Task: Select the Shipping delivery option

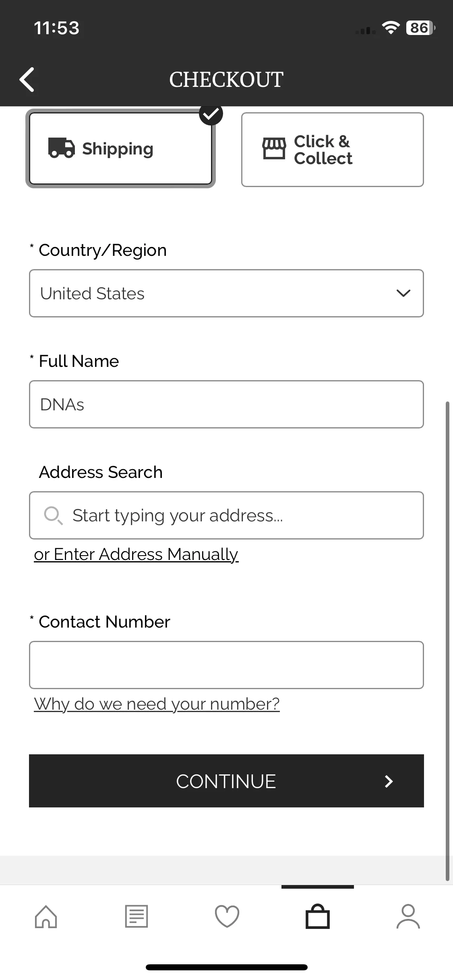Action: click(120, 148)
